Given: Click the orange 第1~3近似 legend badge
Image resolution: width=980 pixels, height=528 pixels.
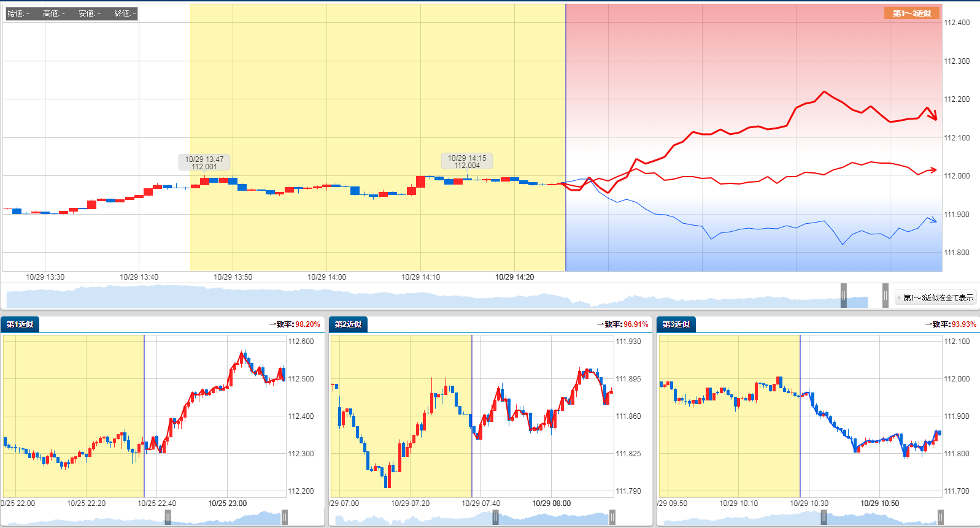Looking at the screenshot, I should click(x=911, y=13).
